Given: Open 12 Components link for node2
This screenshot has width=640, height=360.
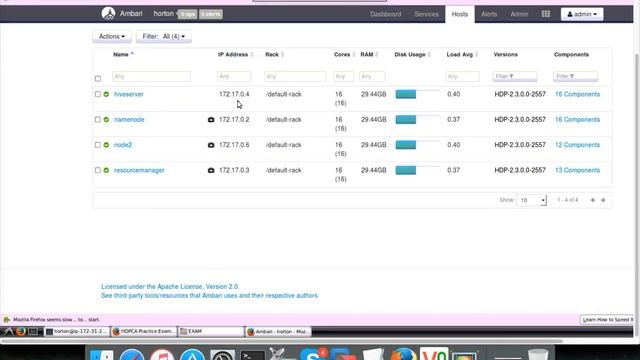Looking at the screenshot, I should click(x=577, y=145).
